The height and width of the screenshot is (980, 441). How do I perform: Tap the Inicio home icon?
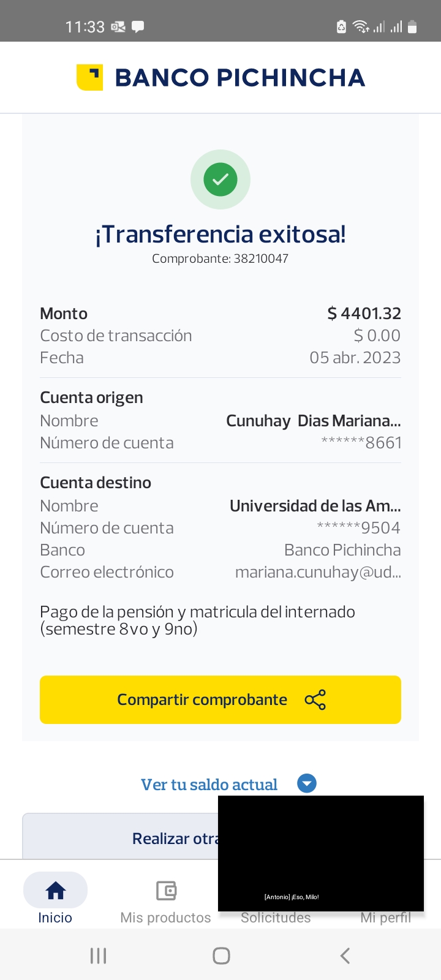click(x=55, y=890)
